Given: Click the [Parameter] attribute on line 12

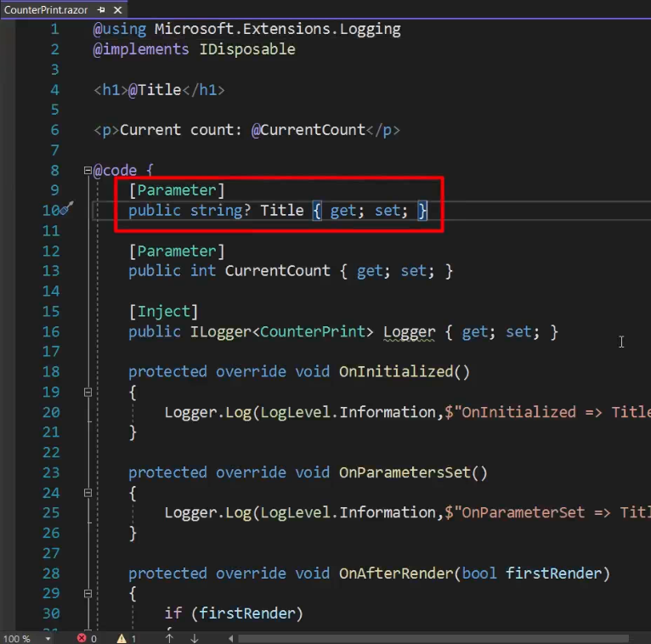Looking at the screenshot, I should point(177,251).
